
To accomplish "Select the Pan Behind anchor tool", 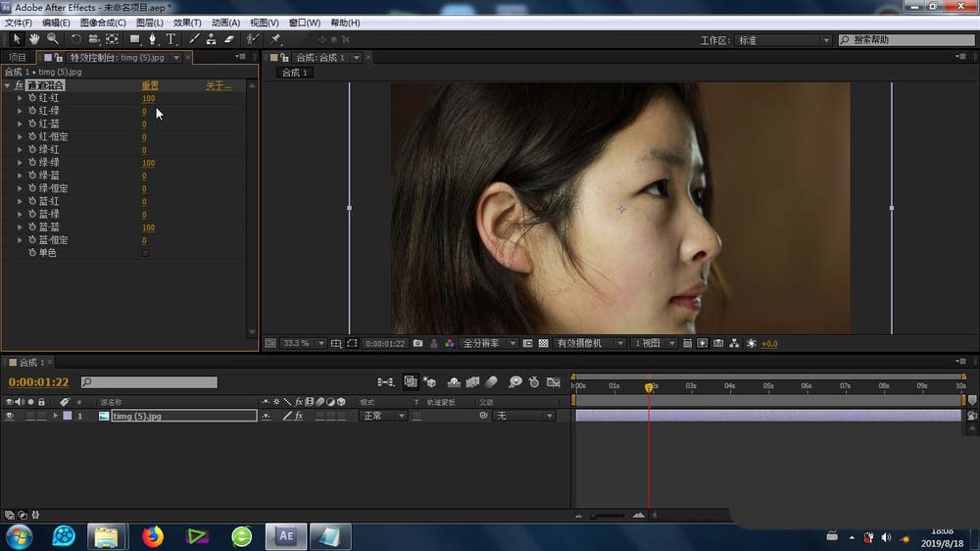I will point(112,39).
